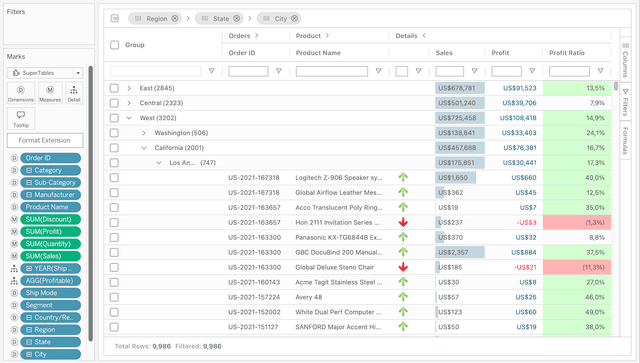Check the Avery 48 row checkbox
The width and height of the screenshot is (640, 363).
click(x=114, y=297)
